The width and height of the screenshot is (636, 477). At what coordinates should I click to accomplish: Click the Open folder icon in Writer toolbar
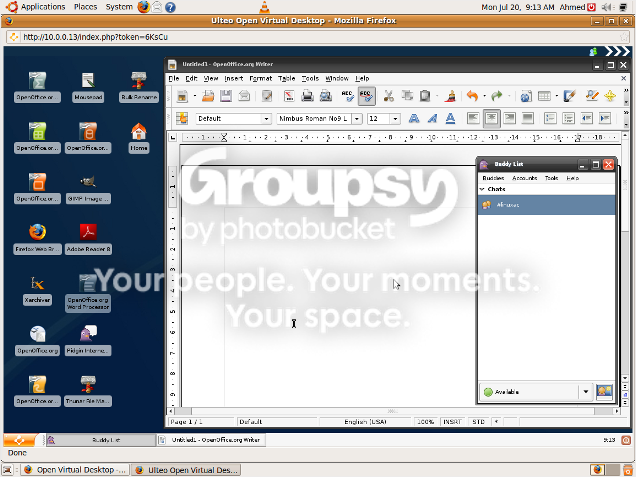click(x=208, y=96)
